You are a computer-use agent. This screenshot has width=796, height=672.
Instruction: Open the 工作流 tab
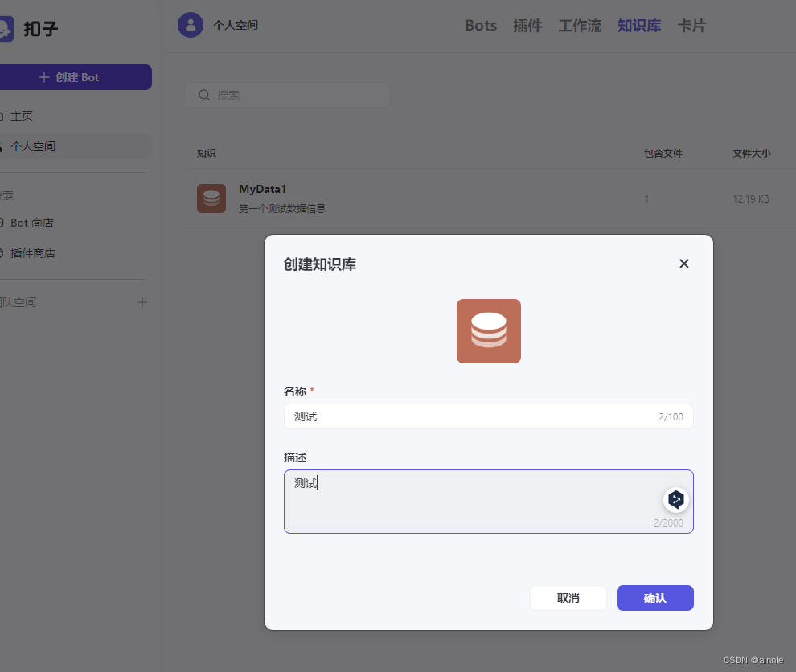click(580, 26)
